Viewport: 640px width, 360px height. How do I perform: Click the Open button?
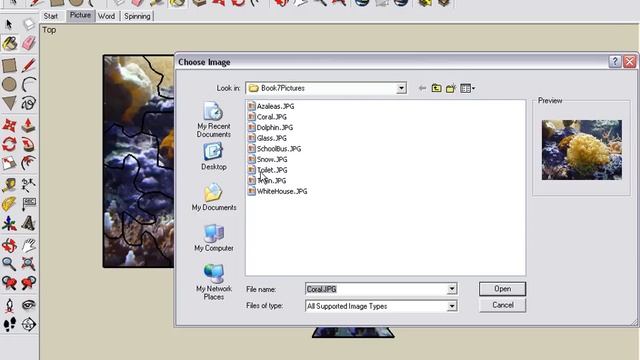pos(502,289)
